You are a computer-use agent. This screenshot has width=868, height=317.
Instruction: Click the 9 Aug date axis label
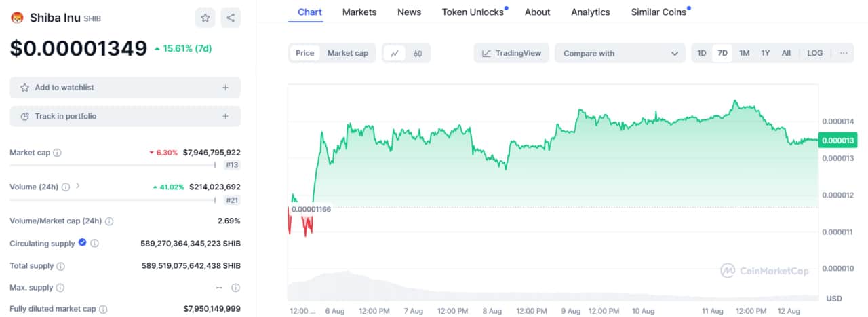(x=570, y=311)
